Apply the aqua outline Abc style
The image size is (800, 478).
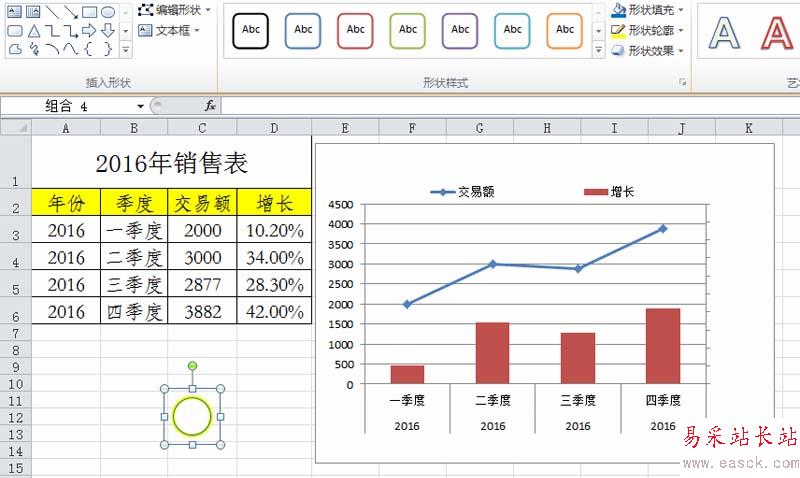(x=512, y=31)
